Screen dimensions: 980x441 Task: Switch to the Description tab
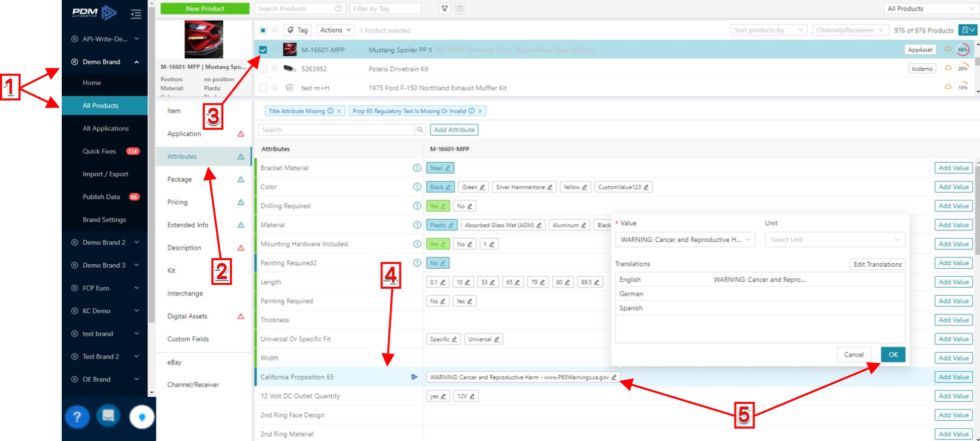click(x=203, y=248)
